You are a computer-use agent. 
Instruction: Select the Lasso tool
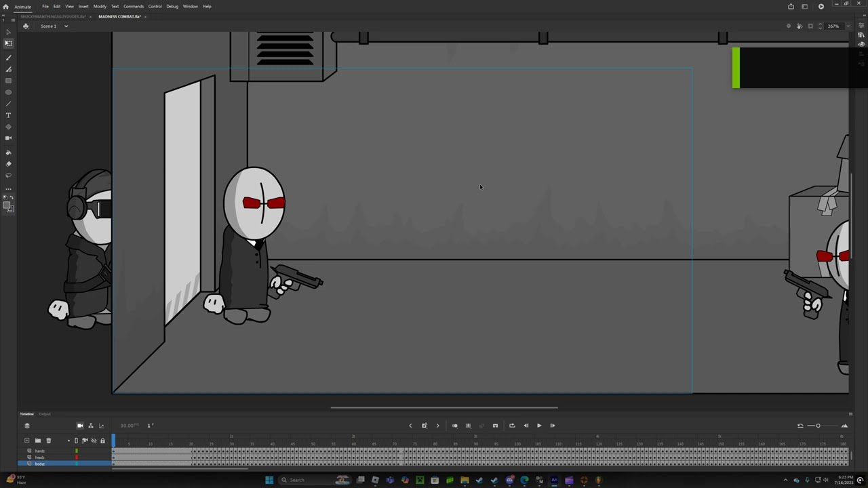(8, 176)
